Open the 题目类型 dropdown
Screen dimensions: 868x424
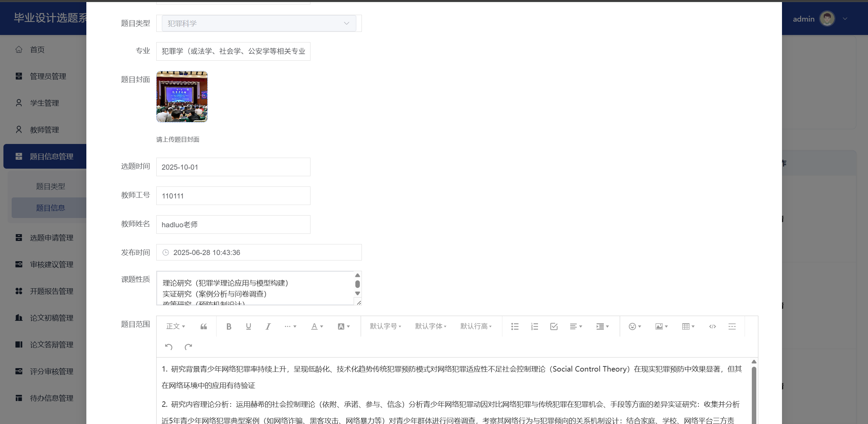[x=259, y=23]
